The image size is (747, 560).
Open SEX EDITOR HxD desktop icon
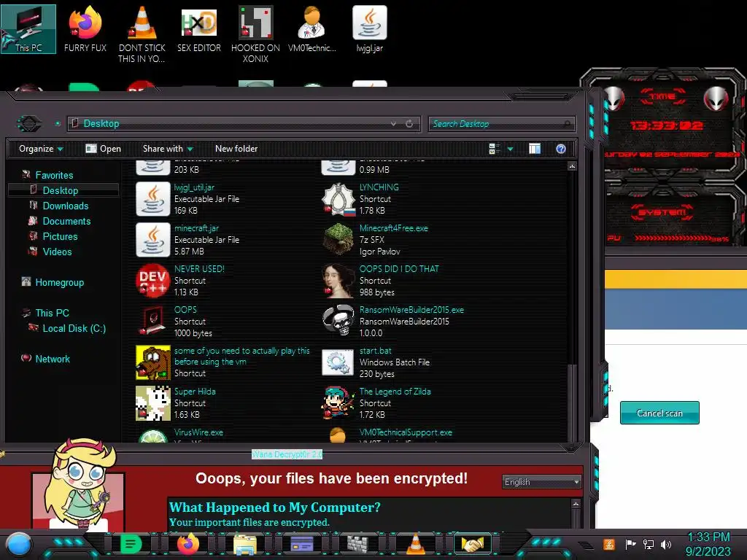coord(198,29)
